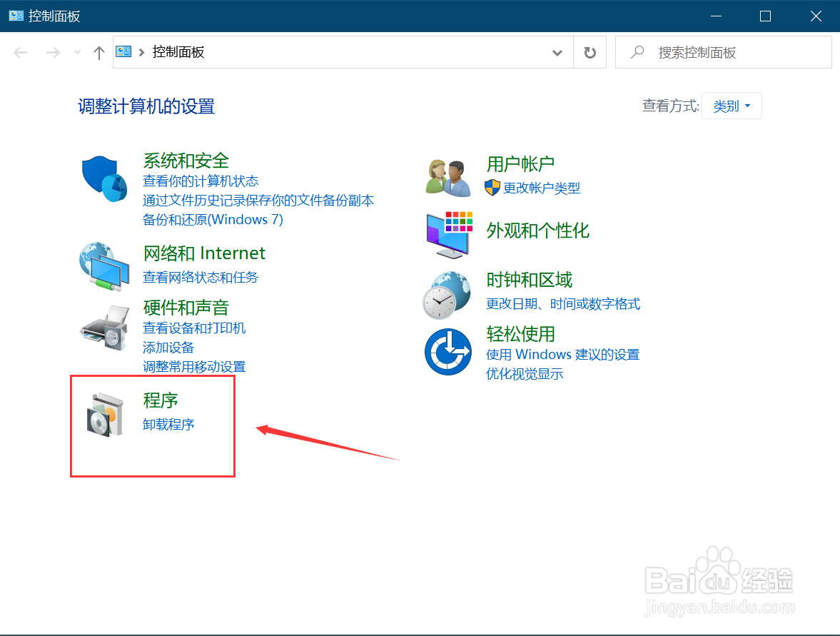This screenshot has width=840, height=636.
Task: Open 通过文件历史记录保存你的文件备份副本 link
Action: [258, 201]
